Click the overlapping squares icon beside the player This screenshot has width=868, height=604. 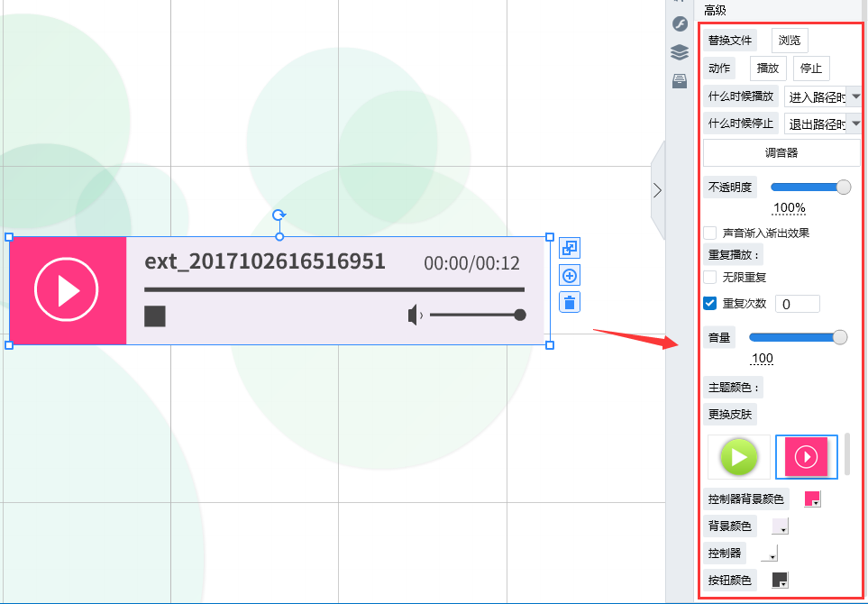coord(570,248)
